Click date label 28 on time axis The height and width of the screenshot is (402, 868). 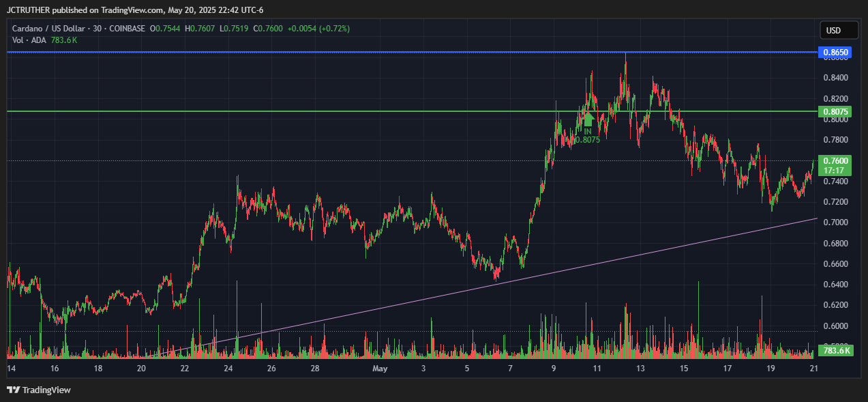click(x=315, y=369)
